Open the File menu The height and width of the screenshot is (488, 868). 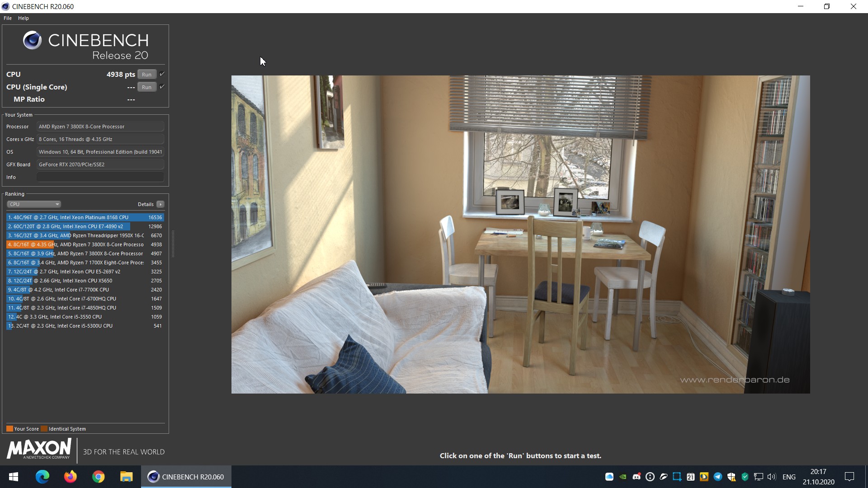click(x=8, y=18)
